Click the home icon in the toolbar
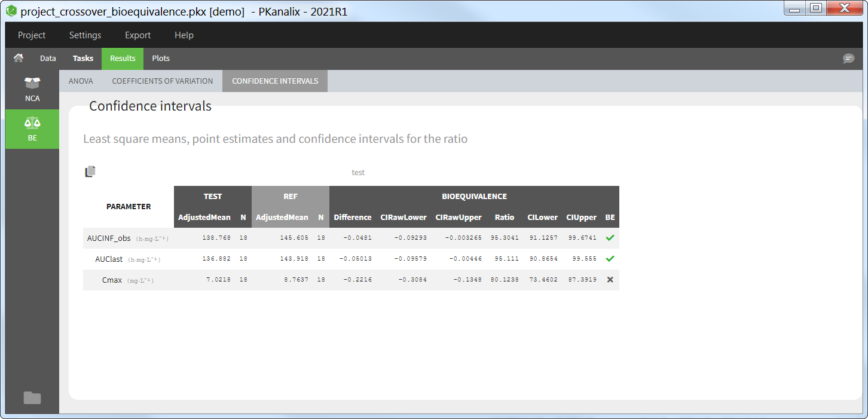This screenshot has width=868, height=419. 19,58
